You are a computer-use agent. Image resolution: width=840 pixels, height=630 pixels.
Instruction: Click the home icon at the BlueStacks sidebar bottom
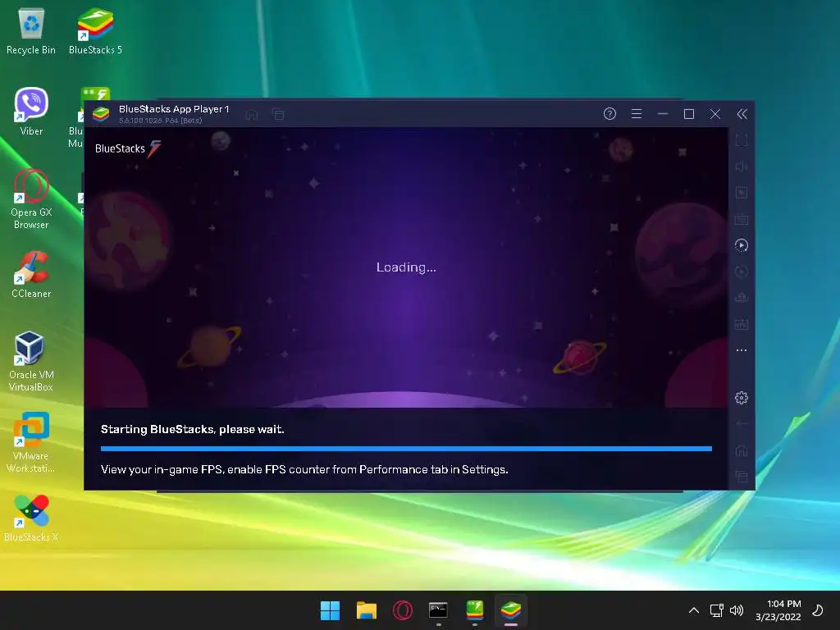pyautogui.click(x=742, y=450)
